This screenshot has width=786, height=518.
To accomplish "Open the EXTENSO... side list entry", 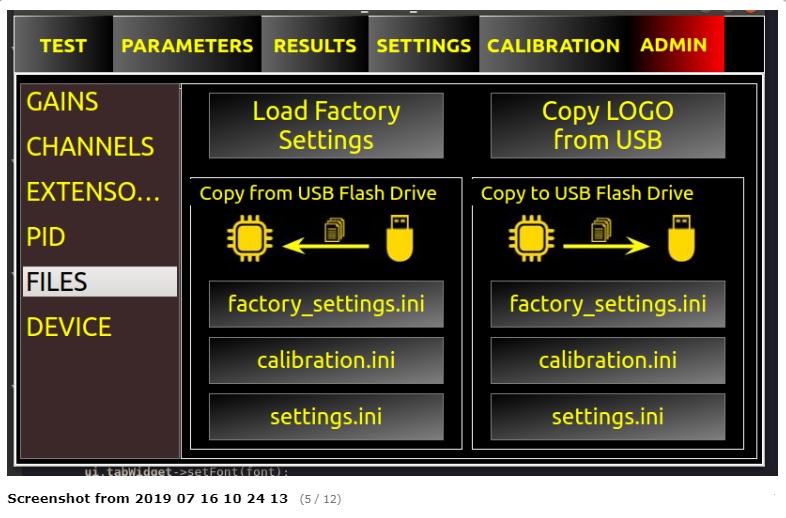I will (100, 192).
